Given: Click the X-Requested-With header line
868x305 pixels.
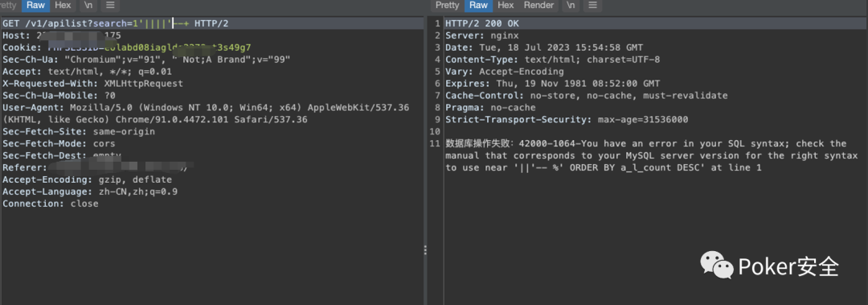Looking at the screenshot, I should pyautogui.click(x=92, y=84).
